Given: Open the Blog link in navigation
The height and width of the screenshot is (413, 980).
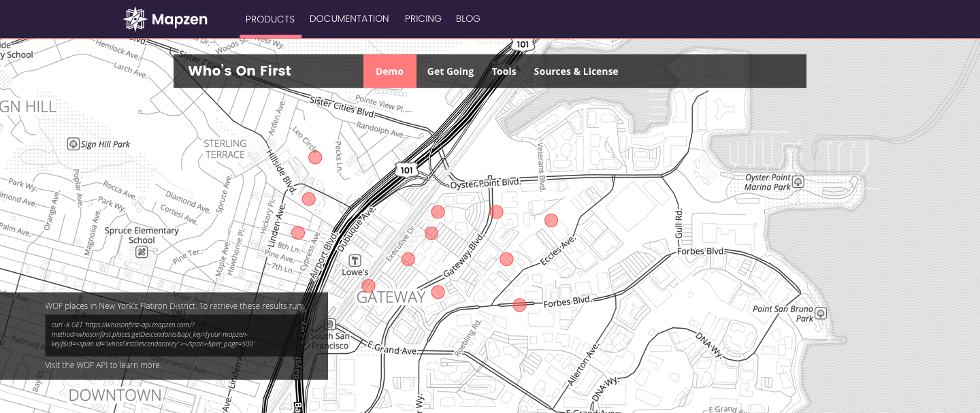Looking at the screenshot, I should (468, 18).
